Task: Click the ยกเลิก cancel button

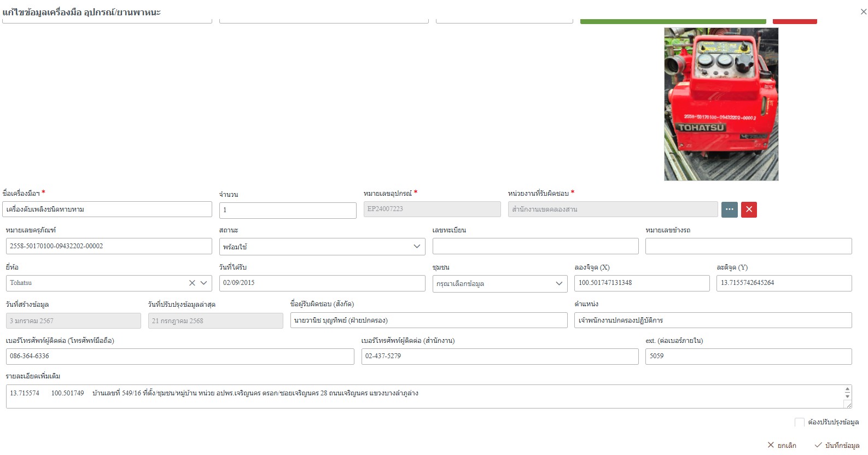Action: pyautogui.click(x=782, y=445)
